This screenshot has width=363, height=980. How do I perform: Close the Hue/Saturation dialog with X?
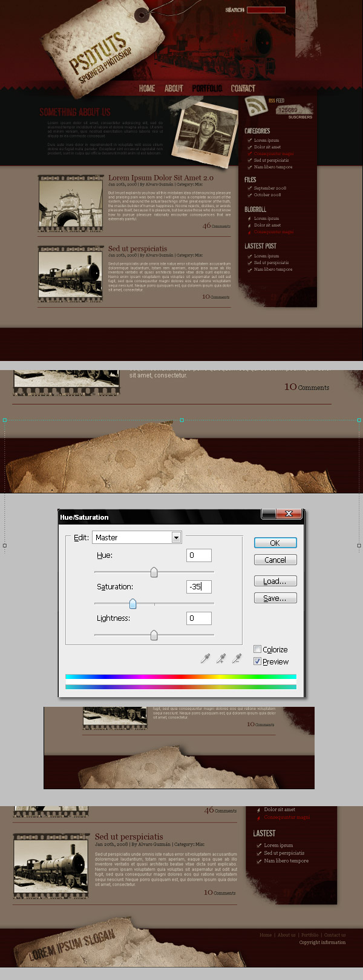tap(289, 514)
